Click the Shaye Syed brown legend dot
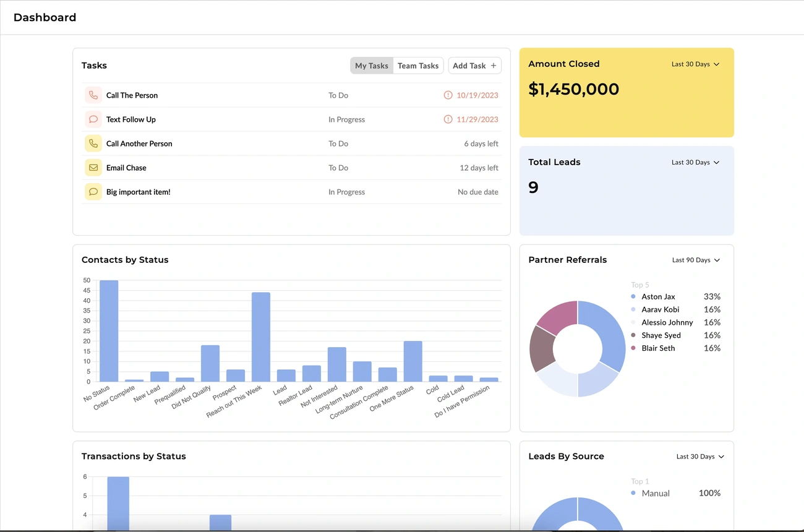The width and height of the screenshot is (804, 532). [x=633, y=335]
